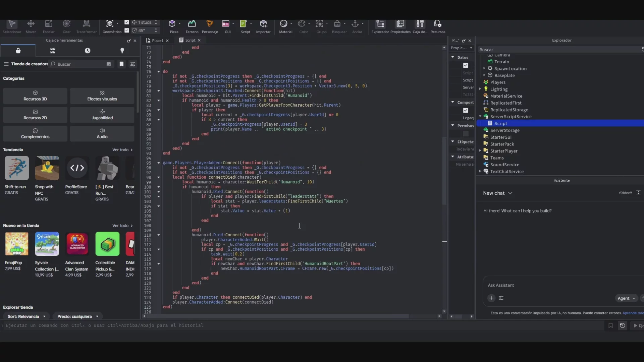
Task: Open command bar history icon
Action: (623, 325)
